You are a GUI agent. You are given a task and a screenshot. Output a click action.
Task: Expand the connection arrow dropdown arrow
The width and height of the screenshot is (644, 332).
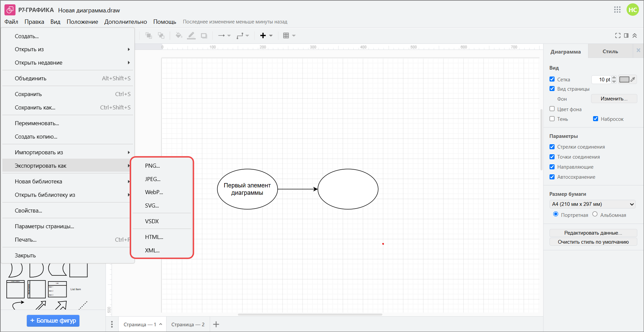click(x=229, y=35)
